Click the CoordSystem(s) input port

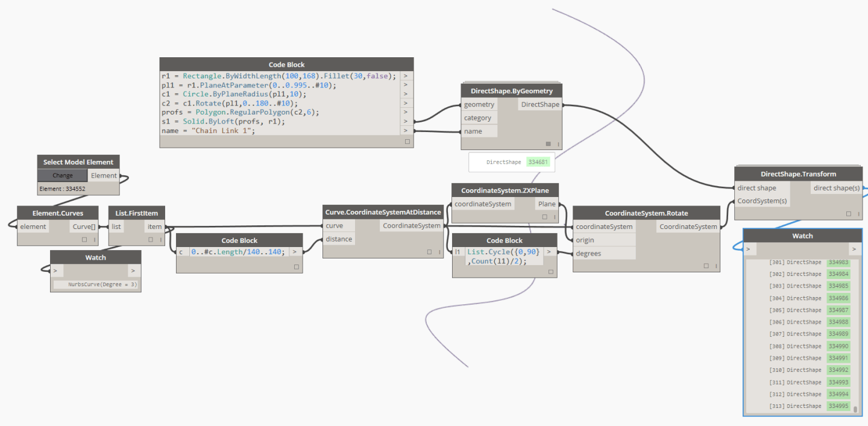(x=762, y=201)
